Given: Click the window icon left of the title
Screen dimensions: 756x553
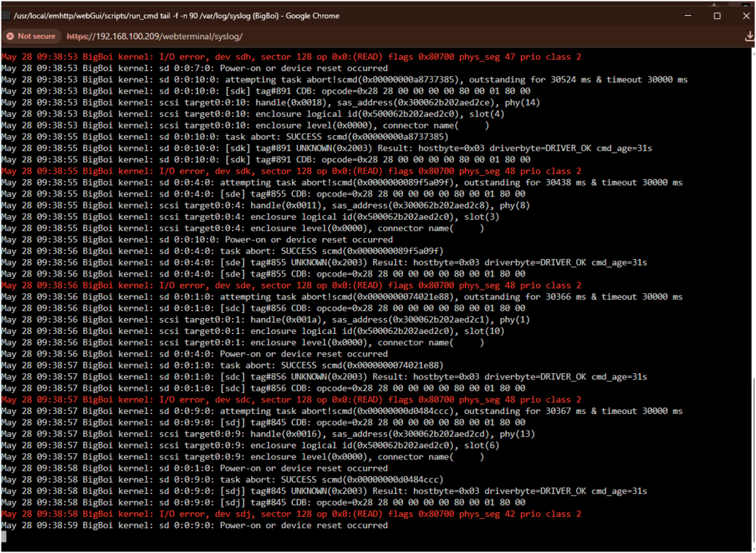Looking at the screenshot, I should (x=5, y=16).
